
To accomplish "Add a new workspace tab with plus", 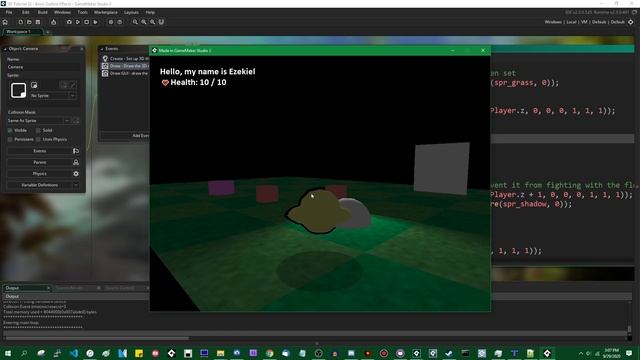I will pos(47,32).
